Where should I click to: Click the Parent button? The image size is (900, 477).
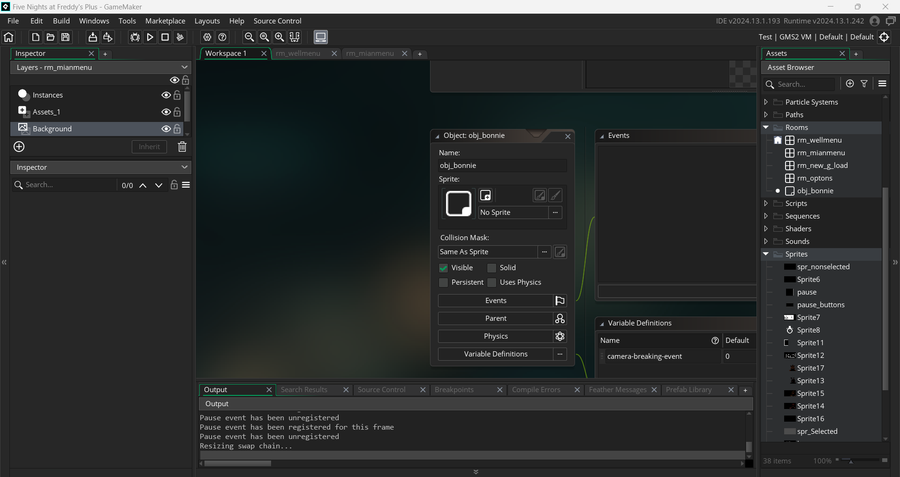click(495, 319)
